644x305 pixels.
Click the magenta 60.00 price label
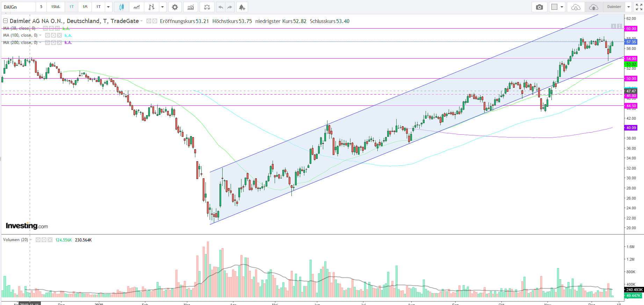click(631, 29)
